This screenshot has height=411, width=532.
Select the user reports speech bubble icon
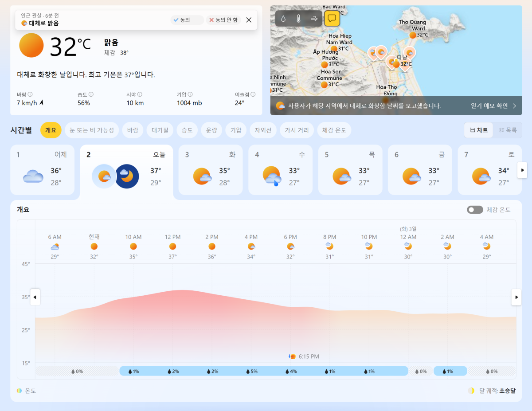[332, 19]
